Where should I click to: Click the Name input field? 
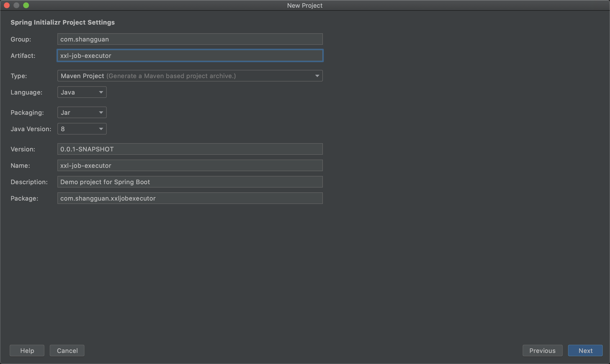[x=190, y=166]
